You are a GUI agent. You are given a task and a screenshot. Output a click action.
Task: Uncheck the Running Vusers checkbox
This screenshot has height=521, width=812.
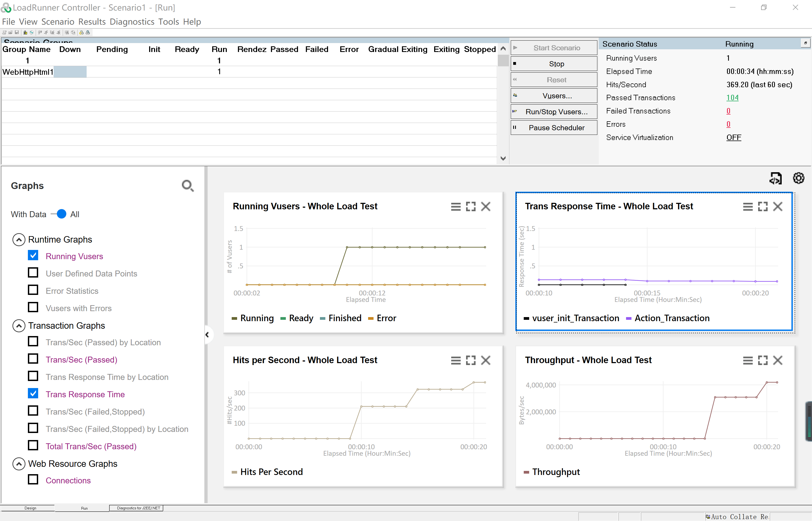pyautogui.click(x=33, y=255)
